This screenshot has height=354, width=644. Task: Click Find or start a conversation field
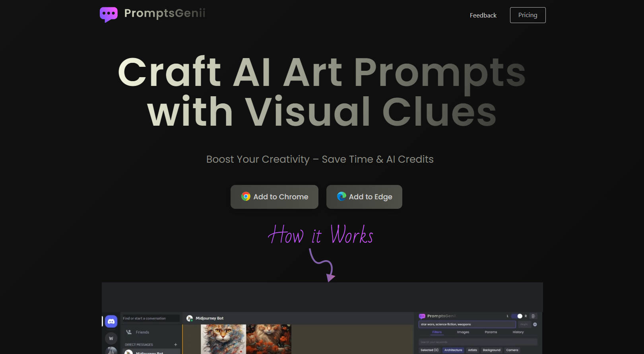coord(150,318)
